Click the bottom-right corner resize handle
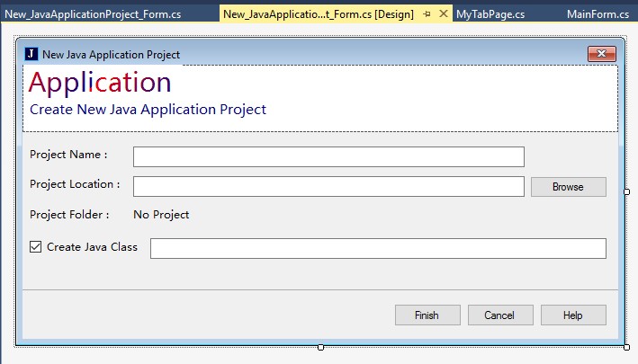 tap(626, 347)
